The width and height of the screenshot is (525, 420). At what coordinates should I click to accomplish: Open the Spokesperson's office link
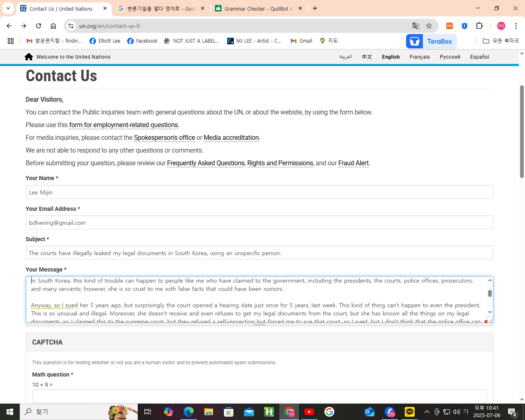164,138
